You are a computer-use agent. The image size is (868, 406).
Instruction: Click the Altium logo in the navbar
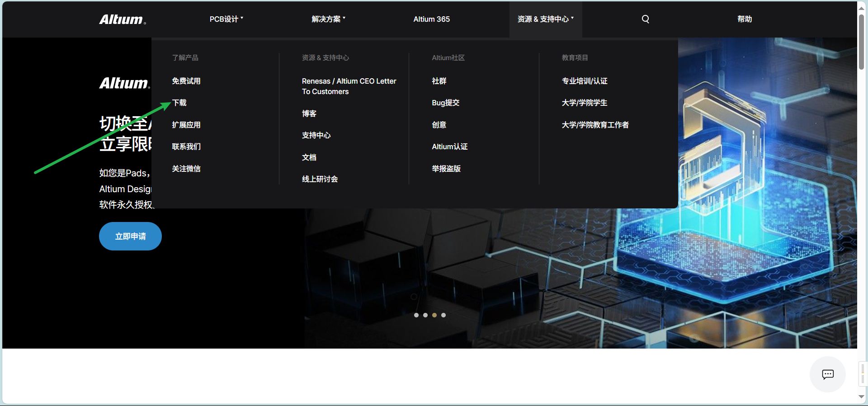pyautogui.click(x=123, y=19)
